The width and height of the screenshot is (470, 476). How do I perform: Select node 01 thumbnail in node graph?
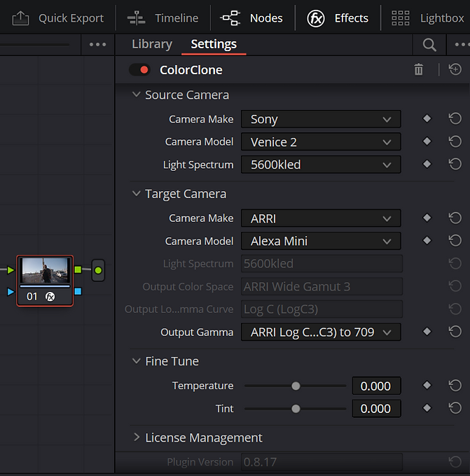[x=45, y=272]
